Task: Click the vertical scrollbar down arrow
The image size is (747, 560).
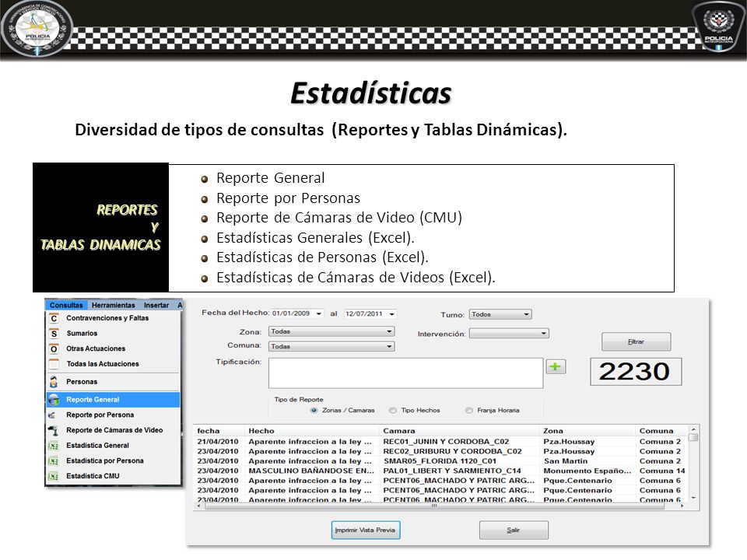Action: coord(693,498)
